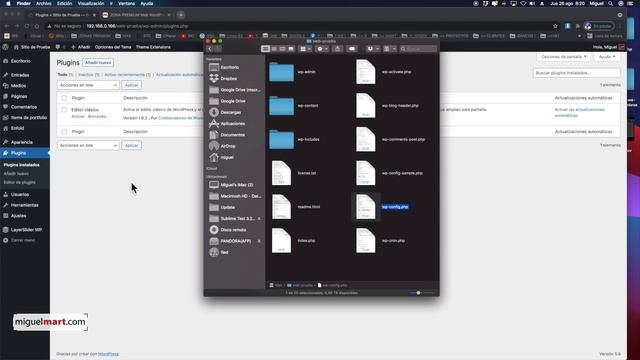Tick the Editor clásico plugin checkbox
This screenshot has height=360, width=640.
point(64,110)
